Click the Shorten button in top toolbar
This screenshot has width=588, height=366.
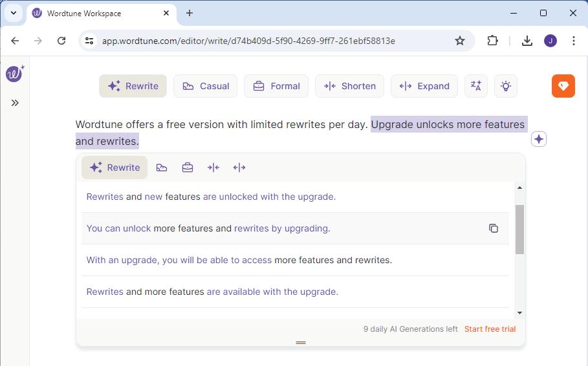(x=349, y=86)
